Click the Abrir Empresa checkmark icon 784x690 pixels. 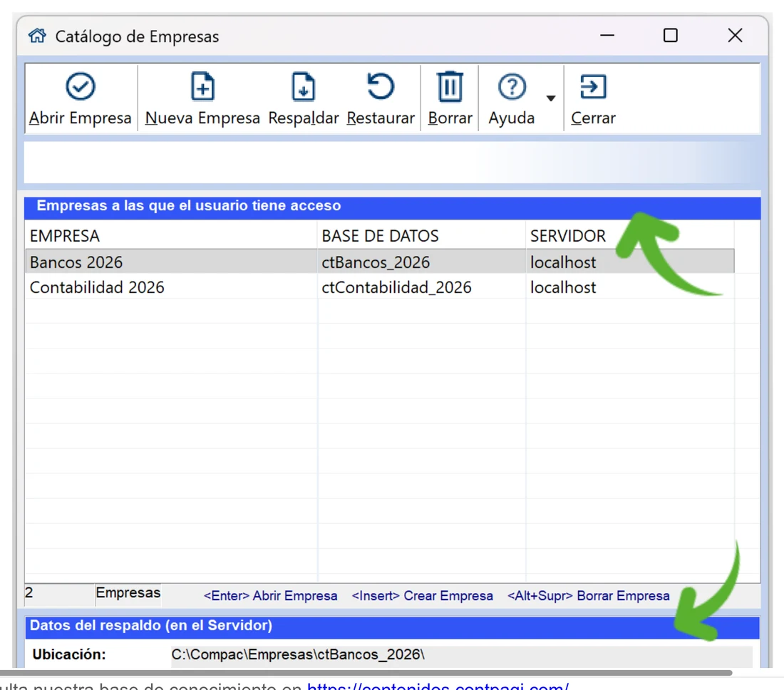(81, 86)
